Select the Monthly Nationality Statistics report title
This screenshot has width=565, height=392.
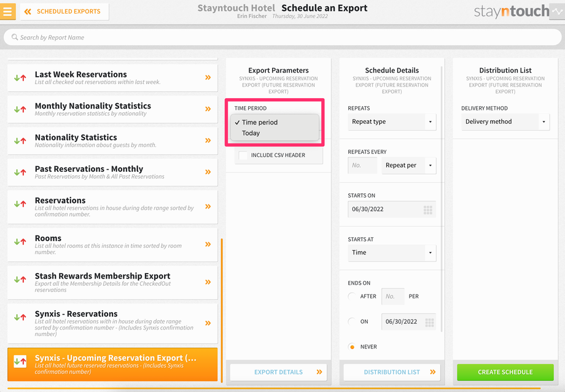tap(93, 106)
